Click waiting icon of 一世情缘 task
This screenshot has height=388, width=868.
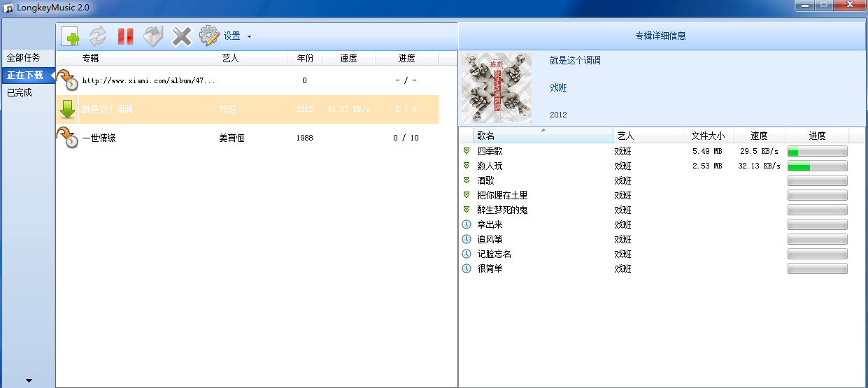coord(67,138)
